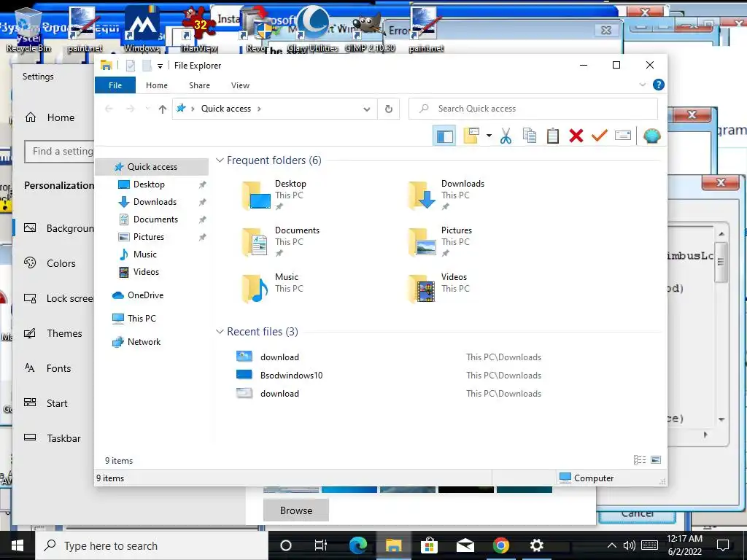Collapse the Frequent folders section

220,160
